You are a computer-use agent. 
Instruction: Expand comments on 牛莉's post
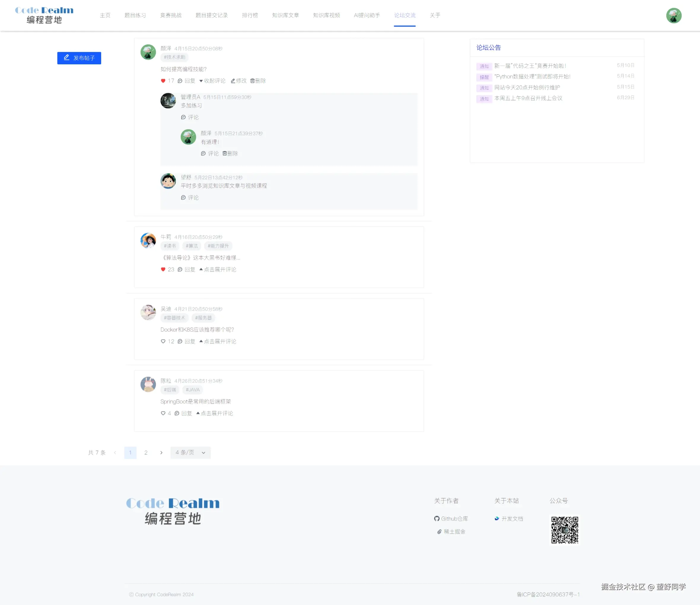[x=218, y=270]
